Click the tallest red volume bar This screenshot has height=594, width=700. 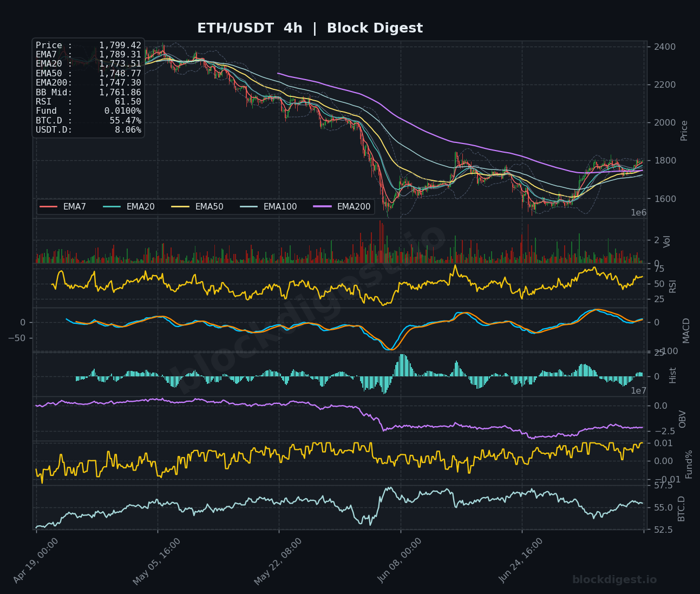pyautogui.click(x=381, y=241)
